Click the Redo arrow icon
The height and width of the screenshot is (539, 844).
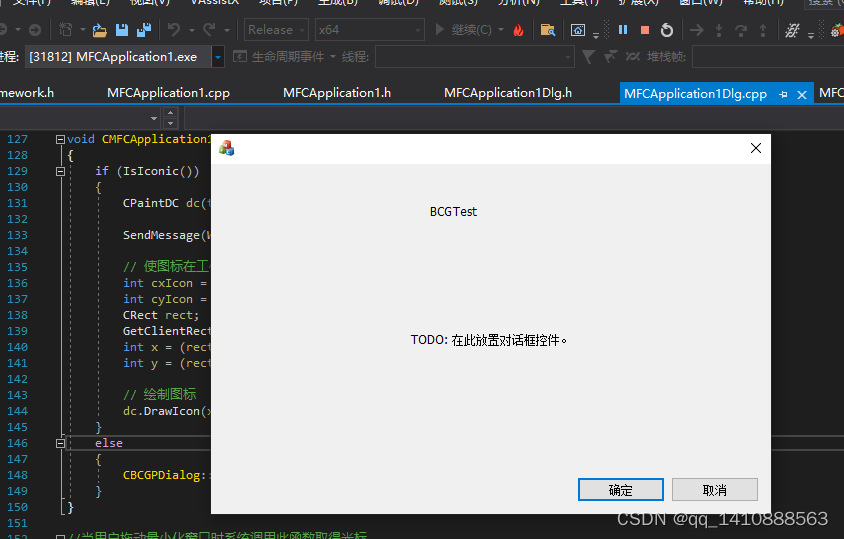209,30
